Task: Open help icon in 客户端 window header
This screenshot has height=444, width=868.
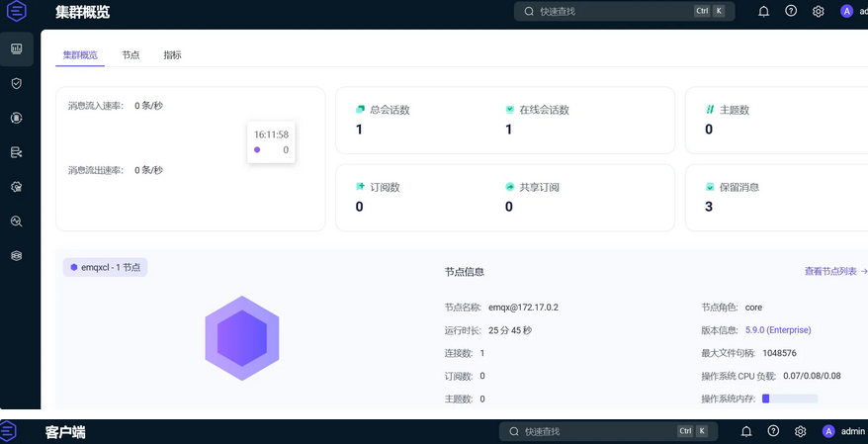Action: [773, 431]
